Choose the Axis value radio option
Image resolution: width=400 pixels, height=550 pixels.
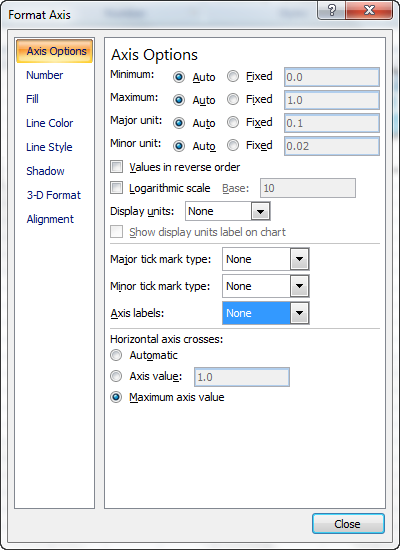[116, 376]
